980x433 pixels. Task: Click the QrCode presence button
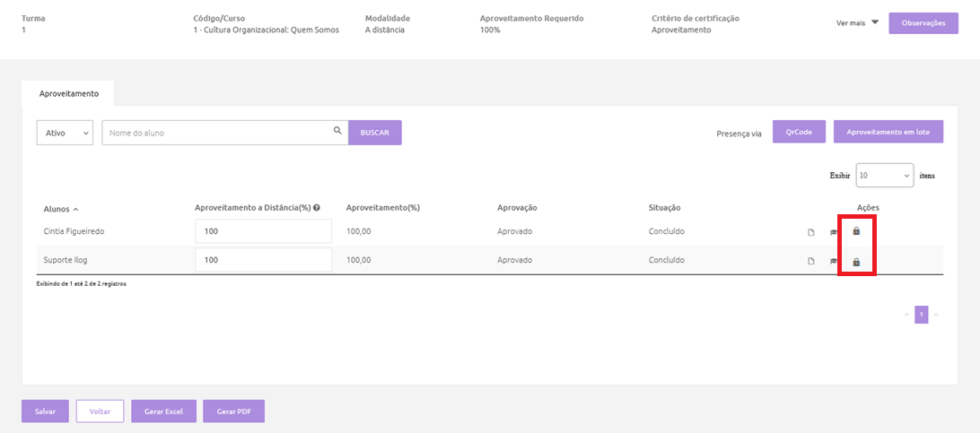[x=800, y=132]
